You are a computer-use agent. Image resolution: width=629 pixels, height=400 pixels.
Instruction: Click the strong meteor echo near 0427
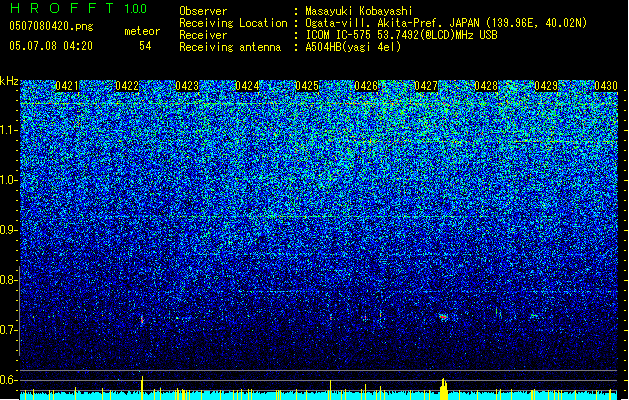point(443,317)
